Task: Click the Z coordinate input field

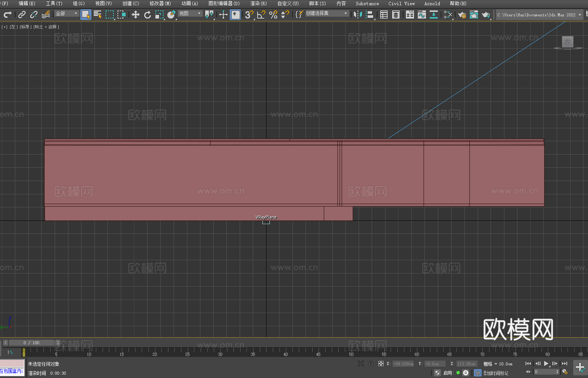Action: [467, 364]
